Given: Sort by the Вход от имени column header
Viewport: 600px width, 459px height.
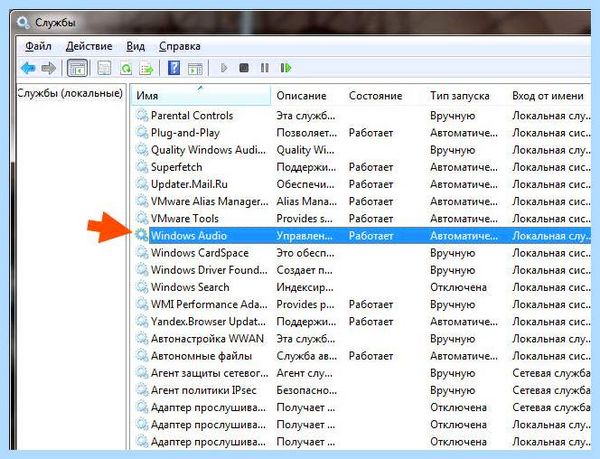Looking at the screenshot, I should coord(549,95).
